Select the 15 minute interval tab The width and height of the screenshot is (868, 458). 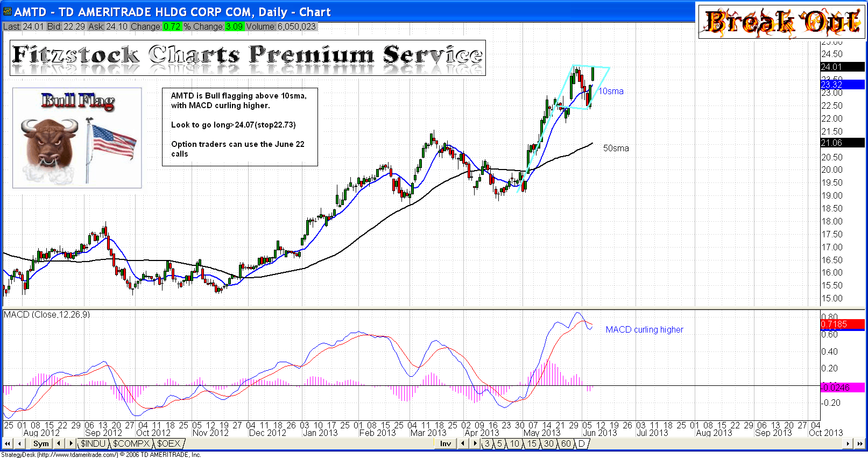click(532, 443)
